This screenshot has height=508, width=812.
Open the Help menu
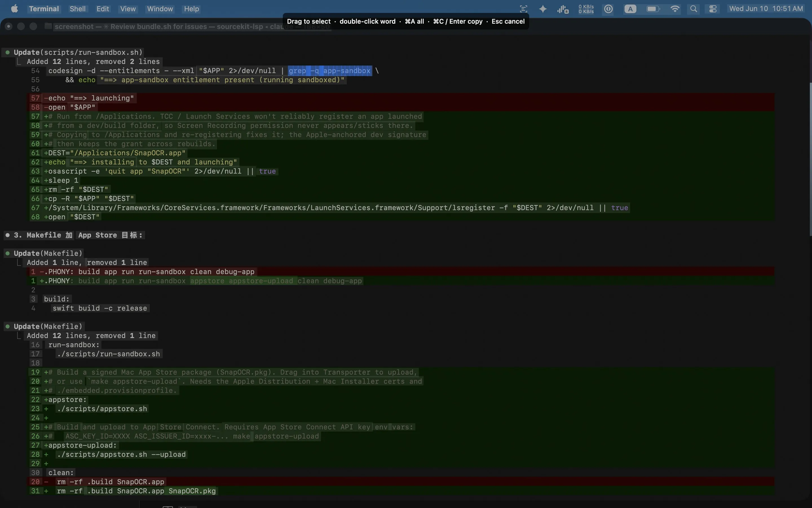click(x=191, y=9)
